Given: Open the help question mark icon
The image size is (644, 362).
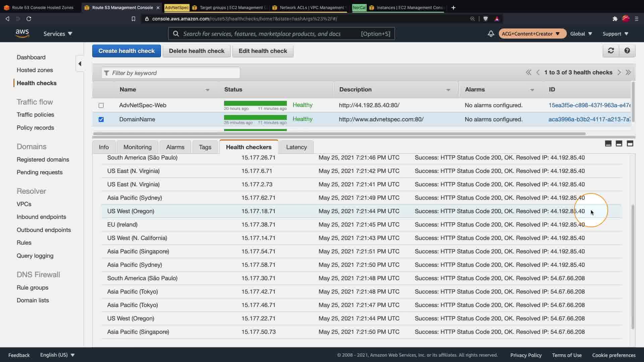Looking at the screenshot, I should [627, 51].
